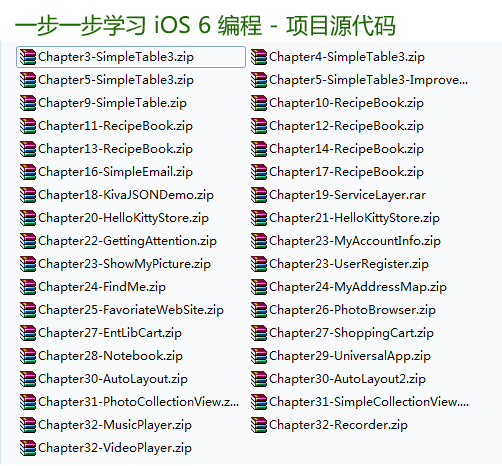Screen dimensions: 502x466
Task: Select the file name Chapter21-HelloKittyStore.zip
Action: click(354, 218)
